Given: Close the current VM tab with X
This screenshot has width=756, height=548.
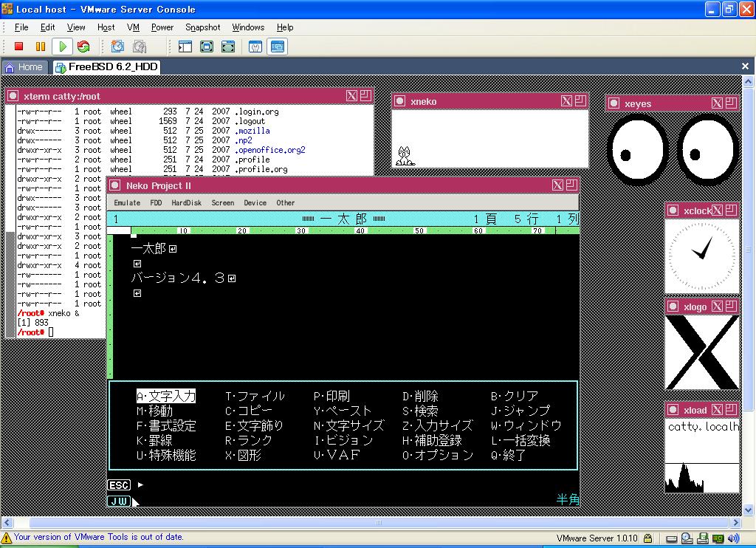Looking at the screenshot, I should [x=745, y=66].
